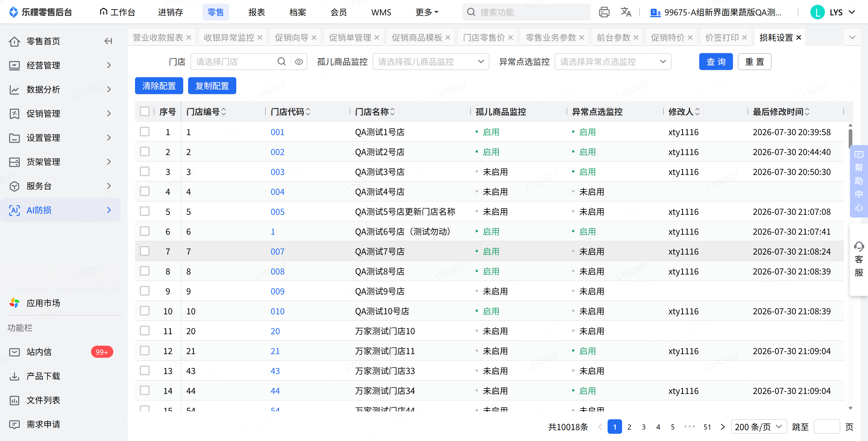Click the 服务台 cube icon

14,186
